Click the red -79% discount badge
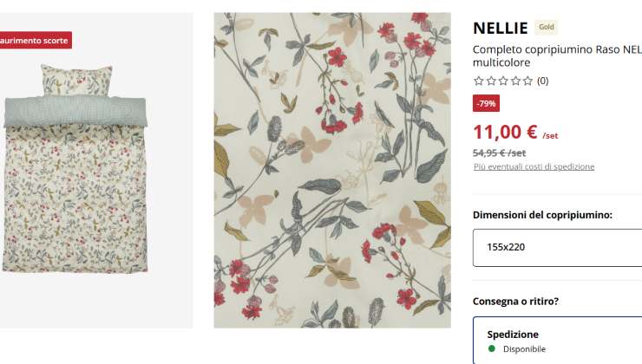 pos(486,104)
